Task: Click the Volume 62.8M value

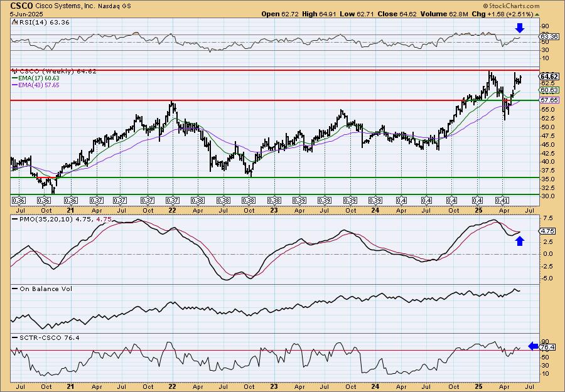Action: pyautogui.click(x=444, y=14)
